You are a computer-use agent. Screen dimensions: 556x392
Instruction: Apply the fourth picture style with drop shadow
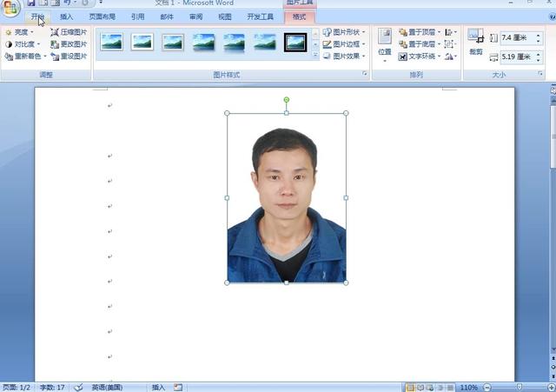coord(203,43)
